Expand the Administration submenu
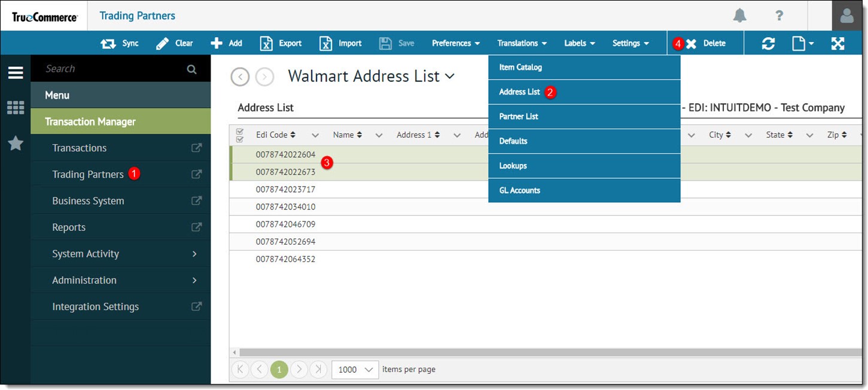868x390 pixels. [121, 280]
